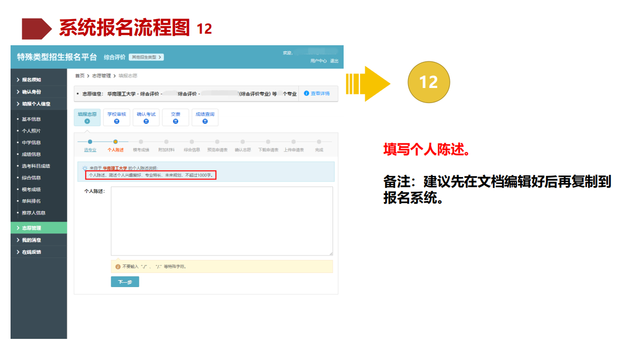This screenshot has height=362, width=644.
Task: Click the lock icon under 交费
Action: tap(175, 121)
